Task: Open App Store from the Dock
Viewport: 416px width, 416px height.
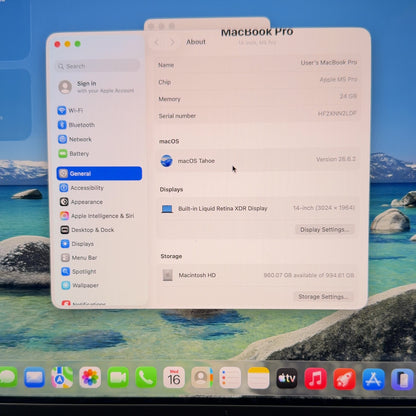Action: 373,379
